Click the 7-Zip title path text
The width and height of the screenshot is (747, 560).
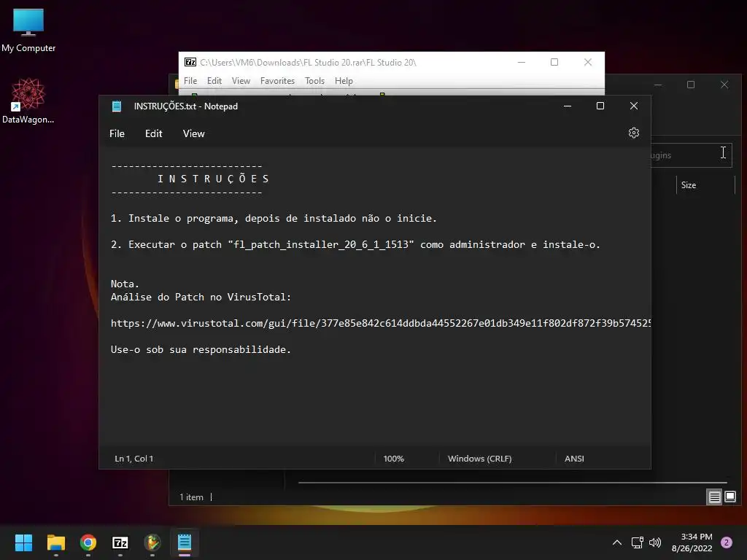[309, 63]
